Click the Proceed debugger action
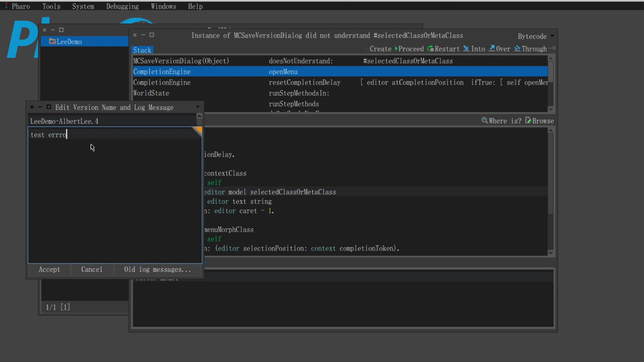Viewport: 644px width, 362px height. tap(409, 49)
